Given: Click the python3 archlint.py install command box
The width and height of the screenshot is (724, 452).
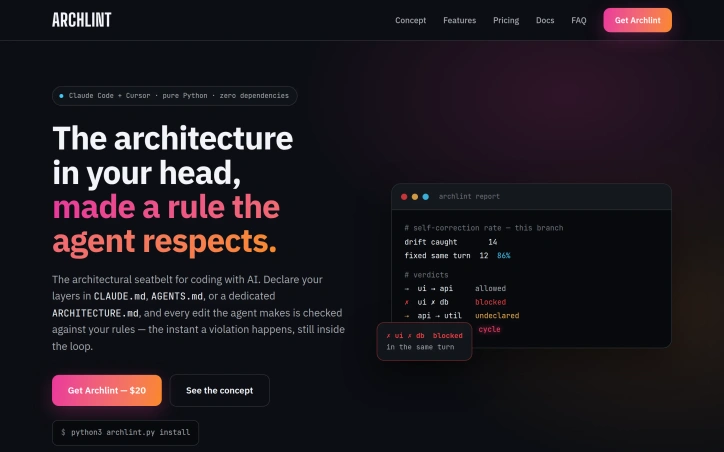Looking at the screenshot, I should (126, 433).
